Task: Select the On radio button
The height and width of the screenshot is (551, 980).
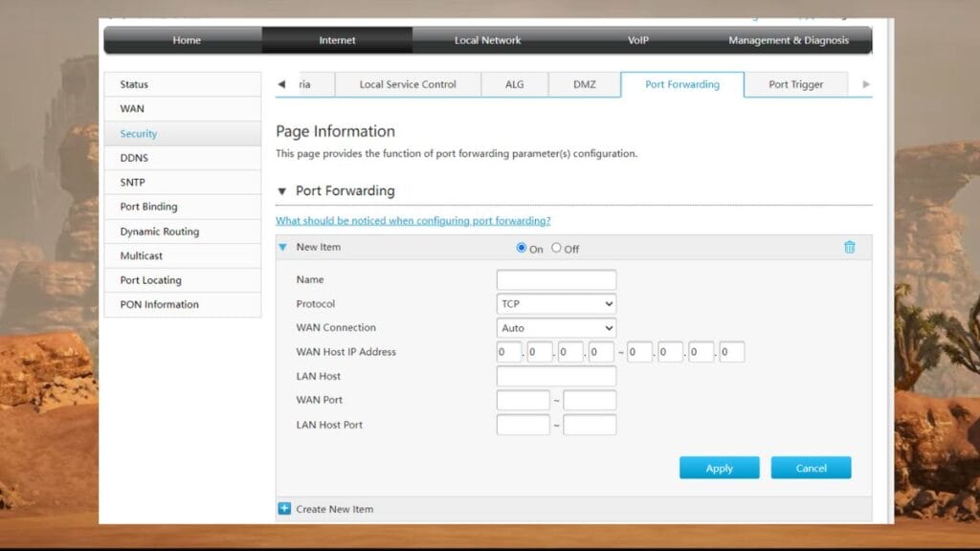Action: pos(522,248)
